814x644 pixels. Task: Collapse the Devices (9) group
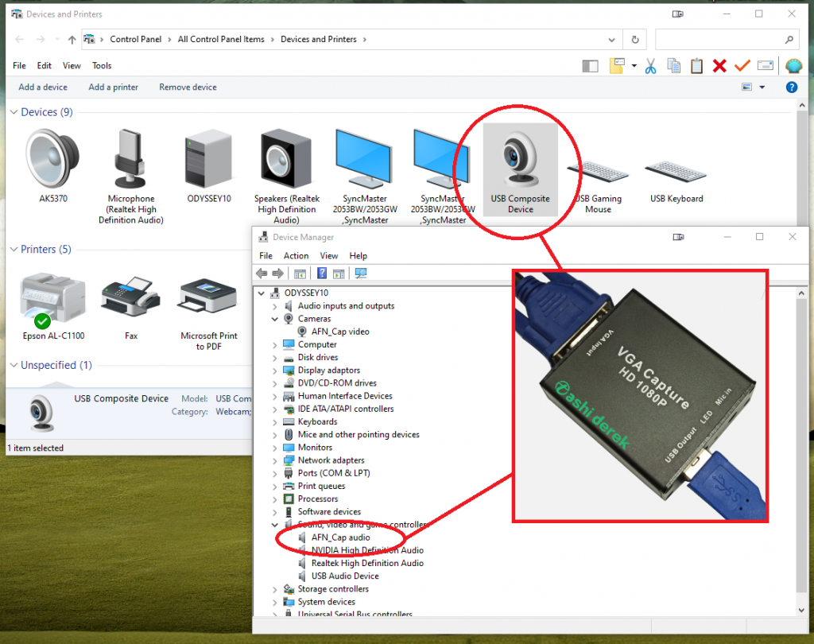tap(14, 113)
